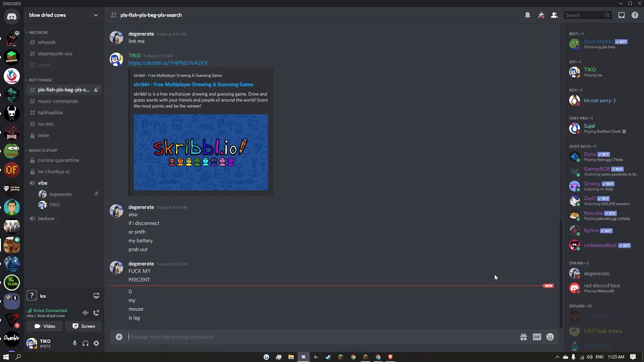Join bedwar voice channel
The height and width of the screenshot is (362, 644).
[x=63, y=219]
